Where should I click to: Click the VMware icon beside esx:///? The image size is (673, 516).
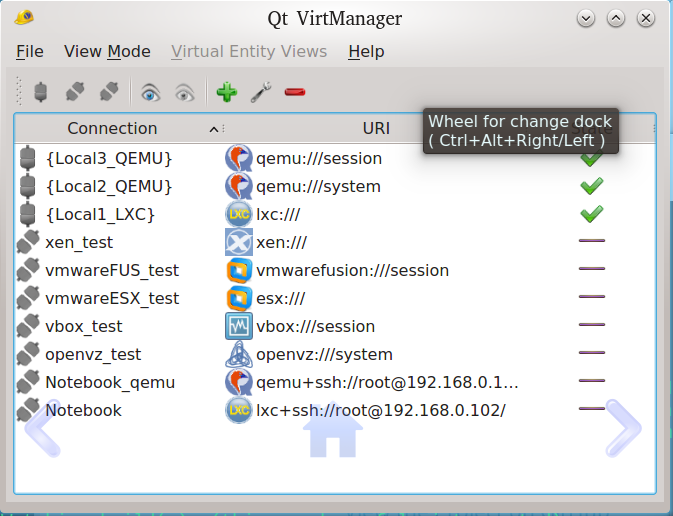239,298
